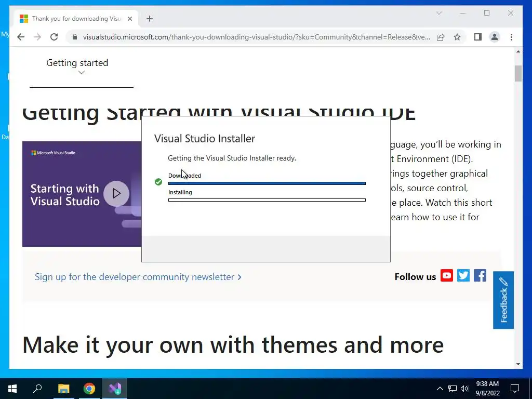Reload the Visual Studio download page
This screenshot has height=399, width=532.
[x=54, y=37]
